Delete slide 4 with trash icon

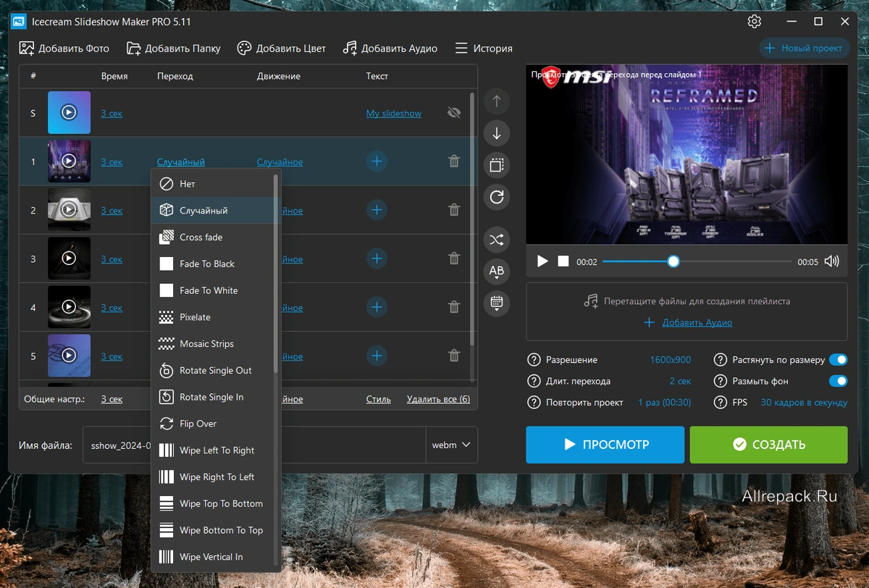(454, 307)
